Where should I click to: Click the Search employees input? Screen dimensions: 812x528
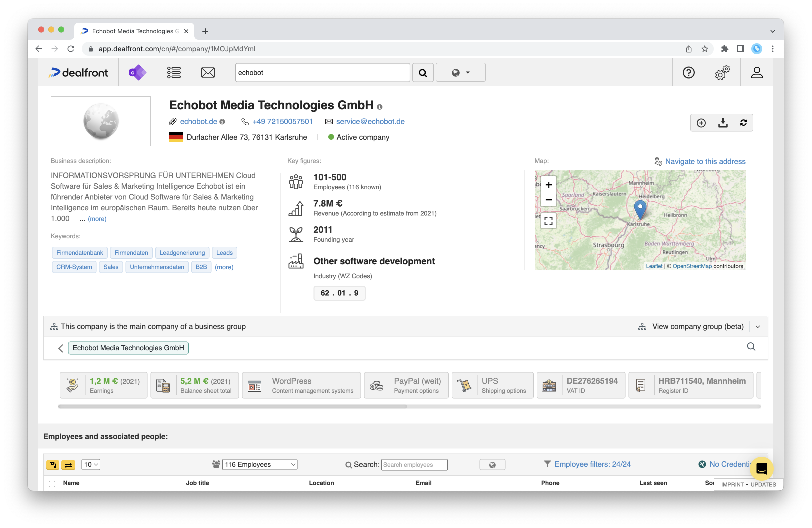coord(414,465)
